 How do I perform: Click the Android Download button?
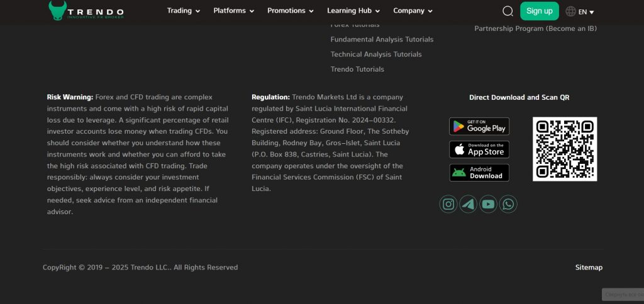(479, 173)
